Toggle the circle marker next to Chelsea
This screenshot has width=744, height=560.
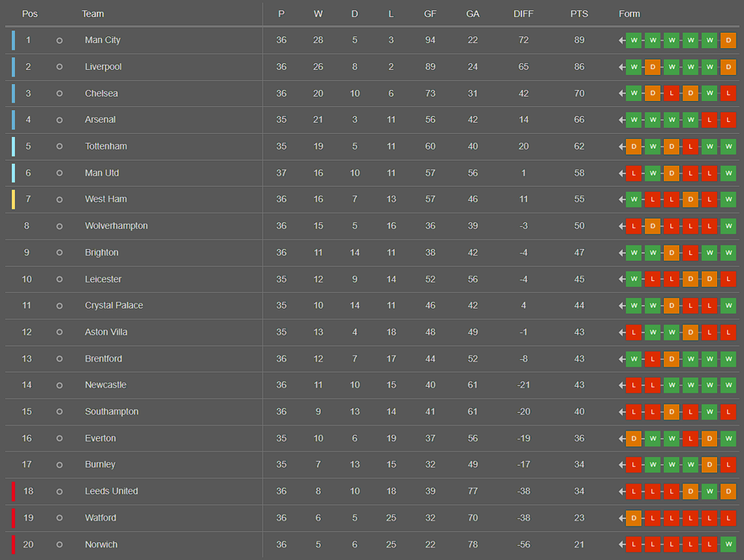[x=60, y=94]
